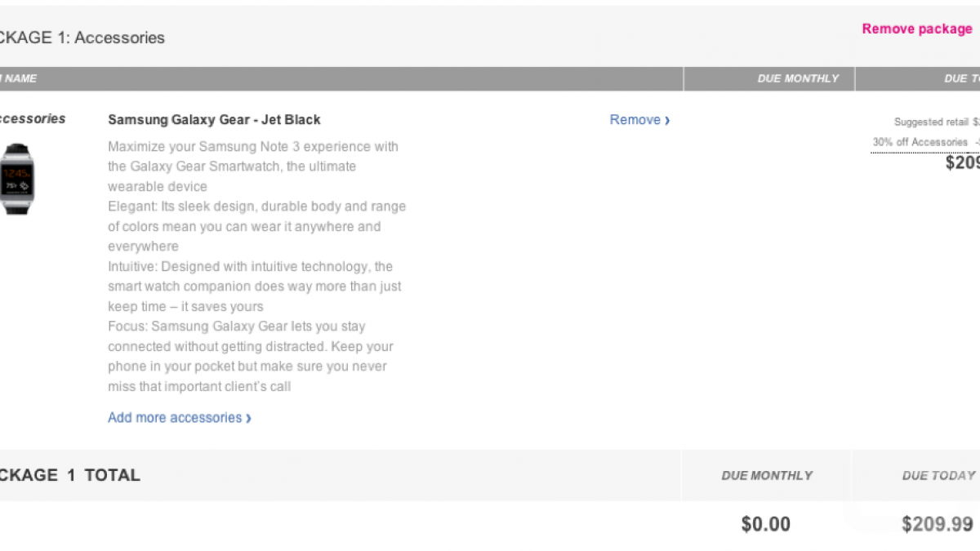Screen dimensions: 980x551
Task: Click the Accessories category label above the watch
Action: 33,119
